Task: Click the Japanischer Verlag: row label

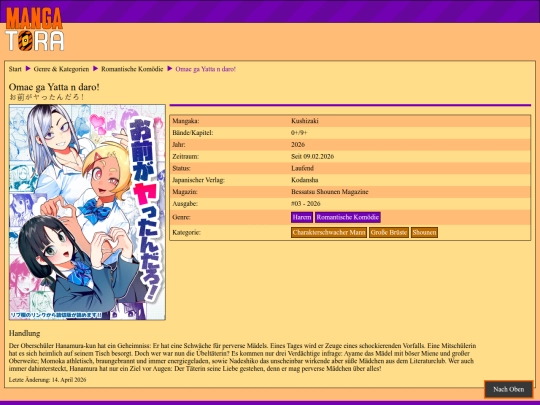Action: click(x=198, y=180)
